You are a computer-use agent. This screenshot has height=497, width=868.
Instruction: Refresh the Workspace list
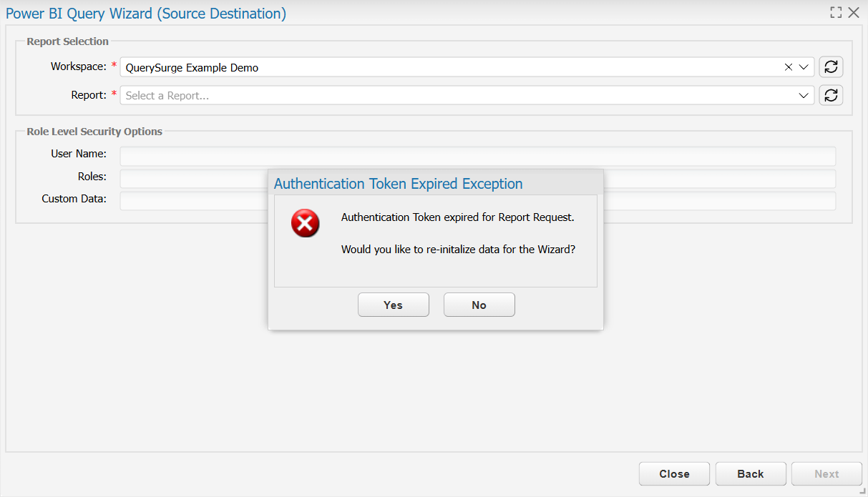[x=831, y=67]
